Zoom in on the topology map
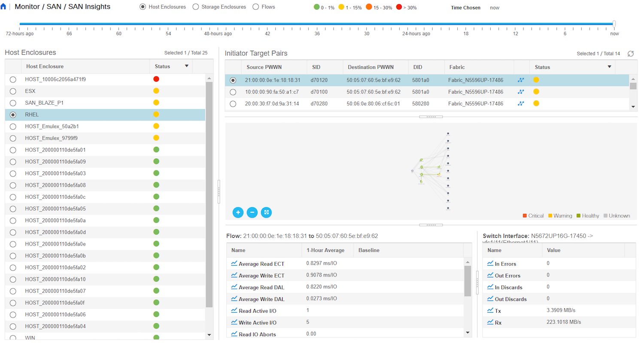Image resolution: width=644 pixels, height=343 pixels. pos(238,212)
